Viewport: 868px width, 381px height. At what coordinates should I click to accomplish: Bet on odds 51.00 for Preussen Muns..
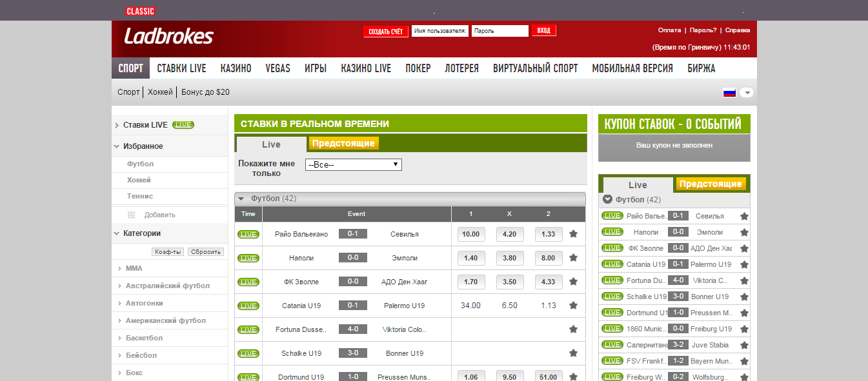(x=549, y=377)
